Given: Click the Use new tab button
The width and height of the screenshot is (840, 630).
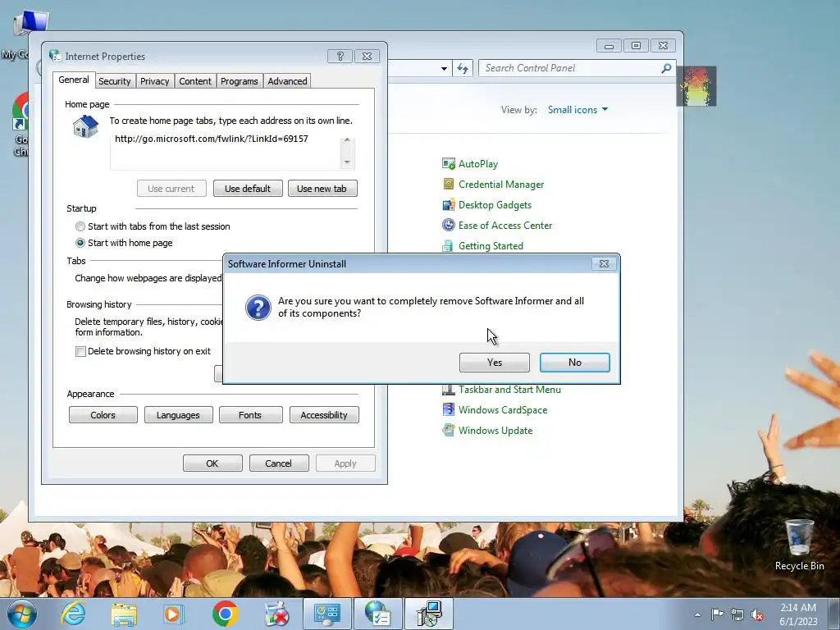Looking at the screenshot, I should coord(322,189).
